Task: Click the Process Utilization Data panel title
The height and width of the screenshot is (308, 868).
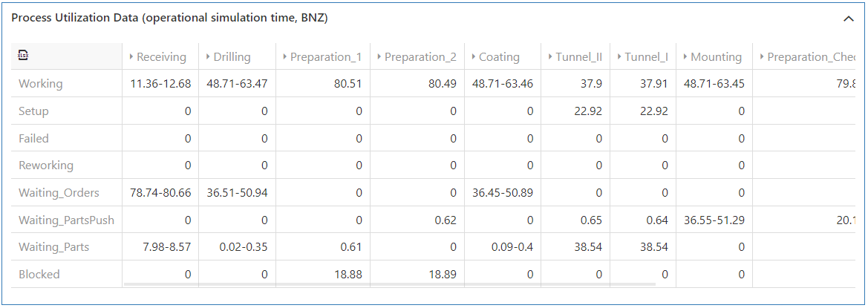Action: [x=169, y=18]
